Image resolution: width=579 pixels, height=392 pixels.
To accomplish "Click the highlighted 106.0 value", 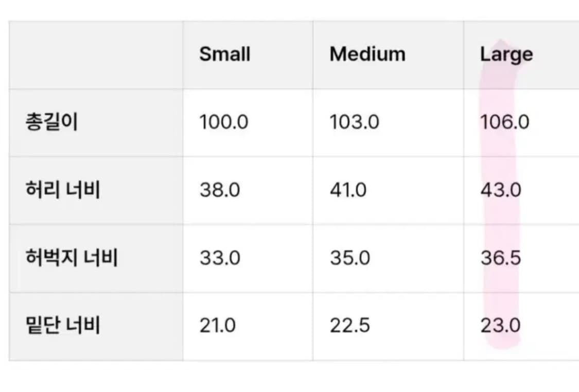I will [504, 122].
